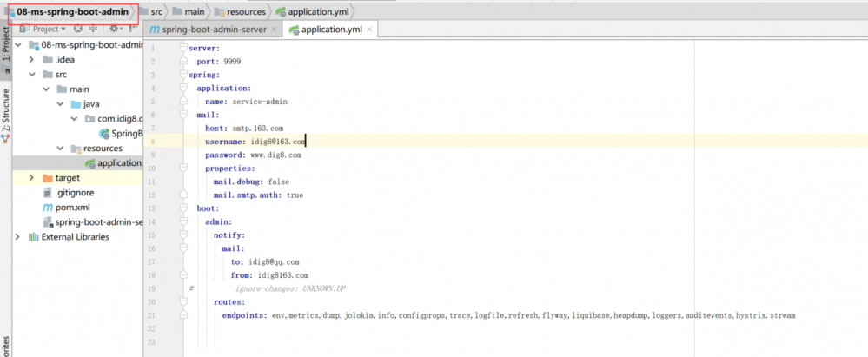Click the Spring Boot class icon in tree
Screen dimensions: 868x357
104,134
